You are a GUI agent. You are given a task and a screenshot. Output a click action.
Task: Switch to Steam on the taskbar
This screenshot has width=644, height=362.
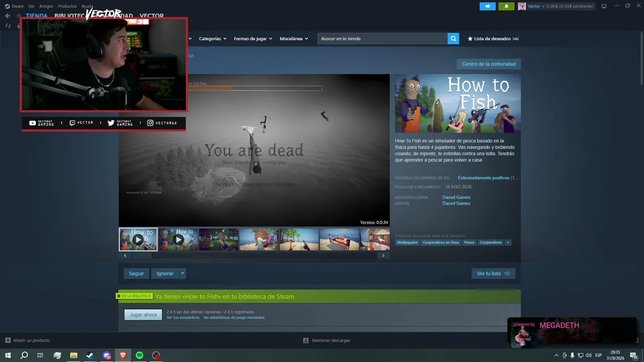coord(90,355)
